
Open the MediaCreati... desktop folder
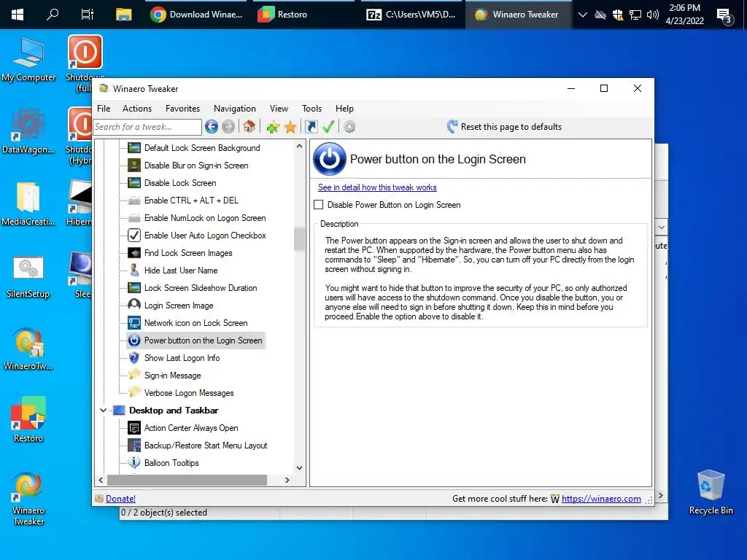coord(28,203)
